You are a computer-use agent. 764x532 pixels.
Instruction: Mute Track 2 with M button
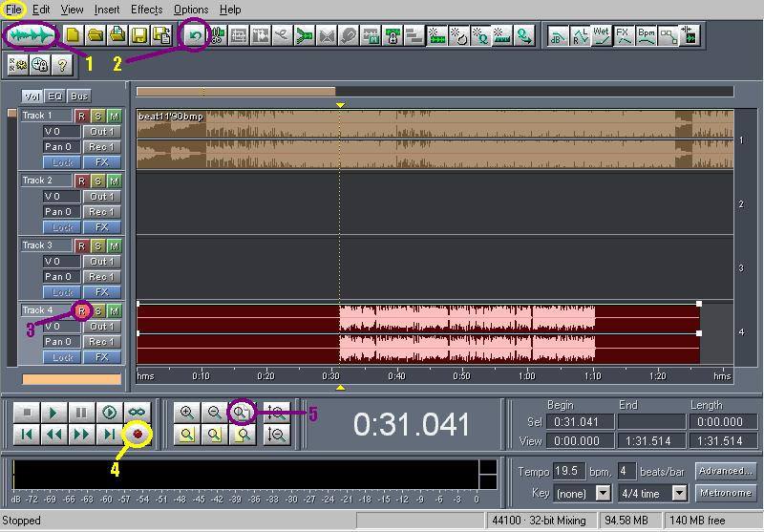114,181
